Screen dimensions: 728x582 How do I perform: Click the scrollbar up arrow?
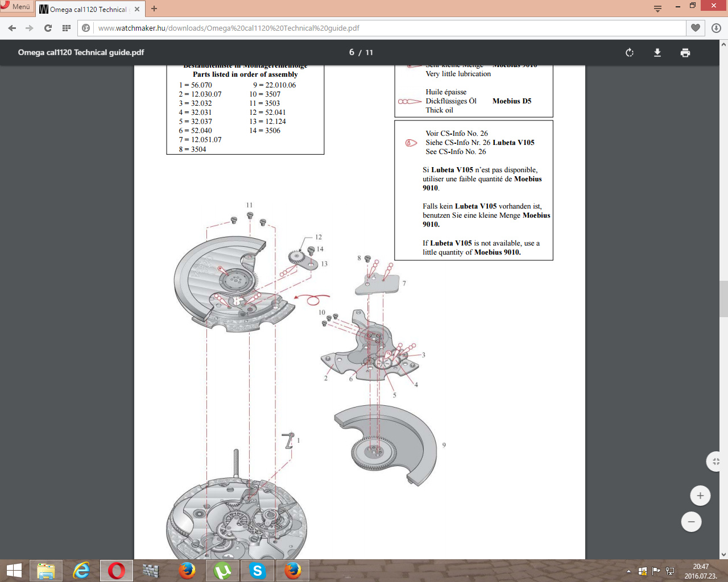point(723,44)
